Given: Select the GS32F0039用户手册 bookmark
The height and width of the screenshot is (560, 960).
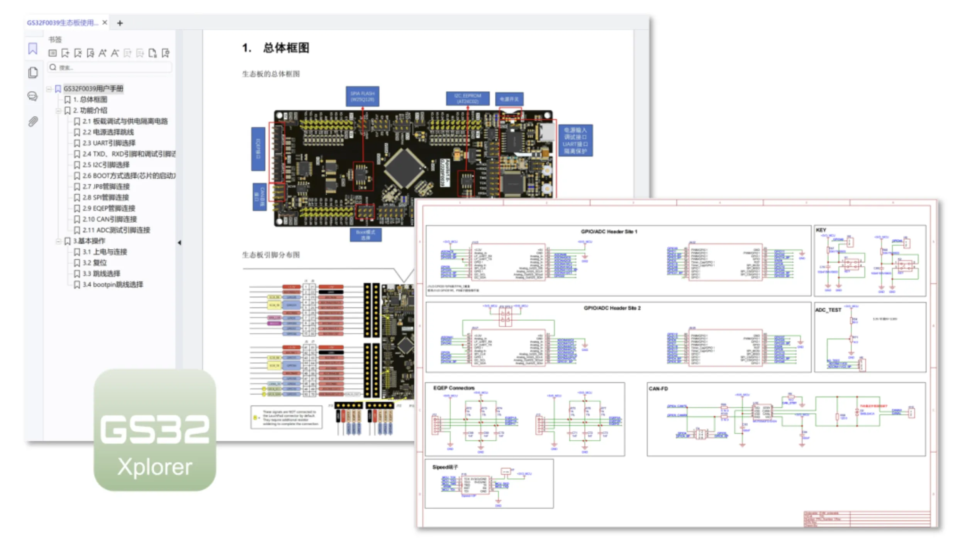Looking at the screenshot, I should pos(93,88).
